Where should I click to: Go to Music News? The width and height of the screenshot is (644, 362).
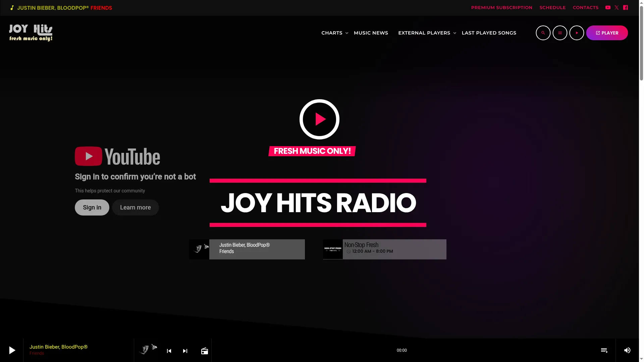[x=371, y=33]
